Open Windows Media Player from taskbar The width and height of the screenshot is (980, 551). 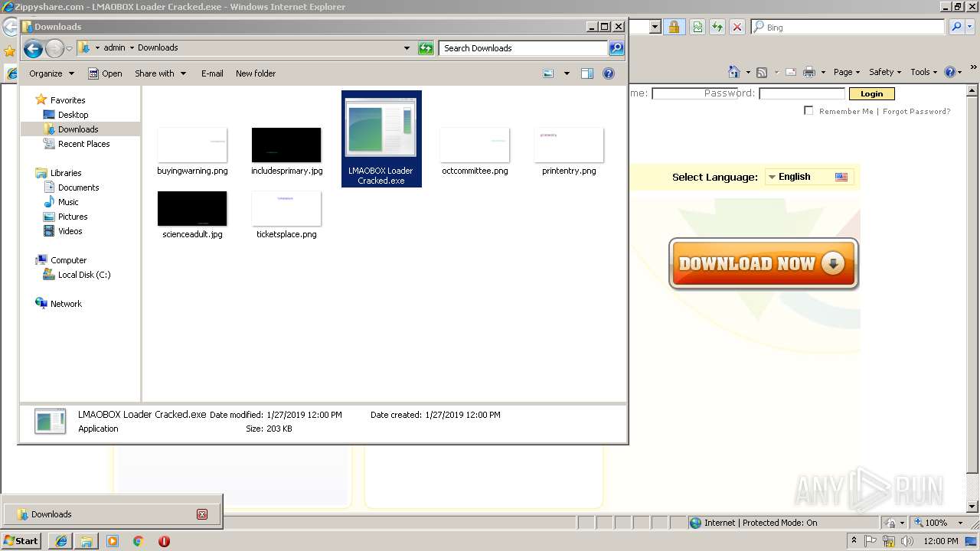113,541
